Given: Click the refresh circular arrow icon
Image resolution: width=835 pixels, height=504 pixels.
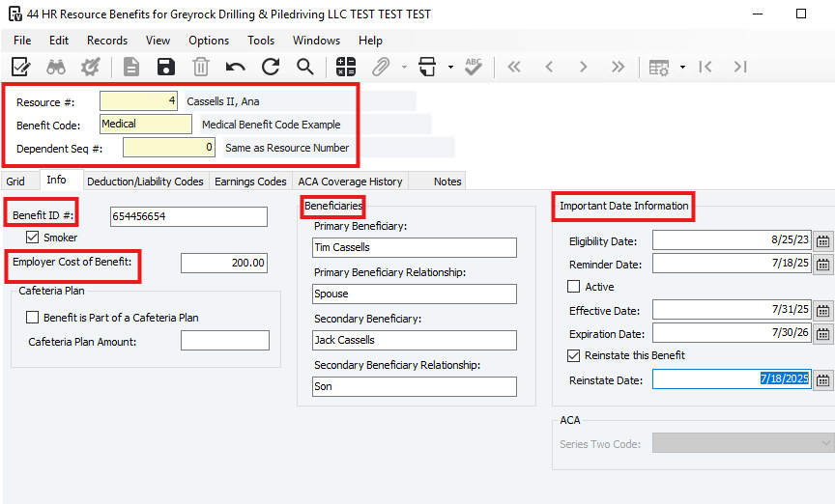Looking at the screenshot, I should [x=271, y=67].
